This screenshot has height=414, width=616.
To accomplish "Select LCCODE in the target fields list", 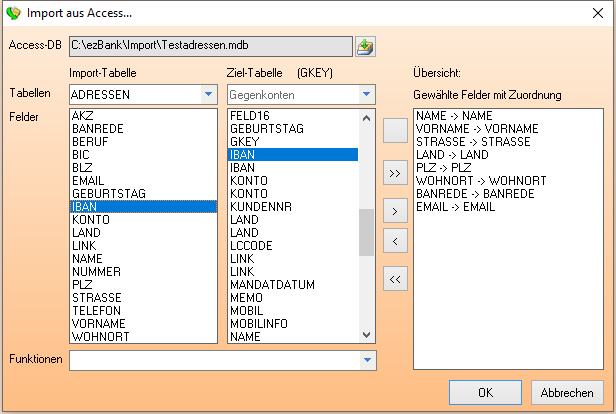I will [293, 245].
